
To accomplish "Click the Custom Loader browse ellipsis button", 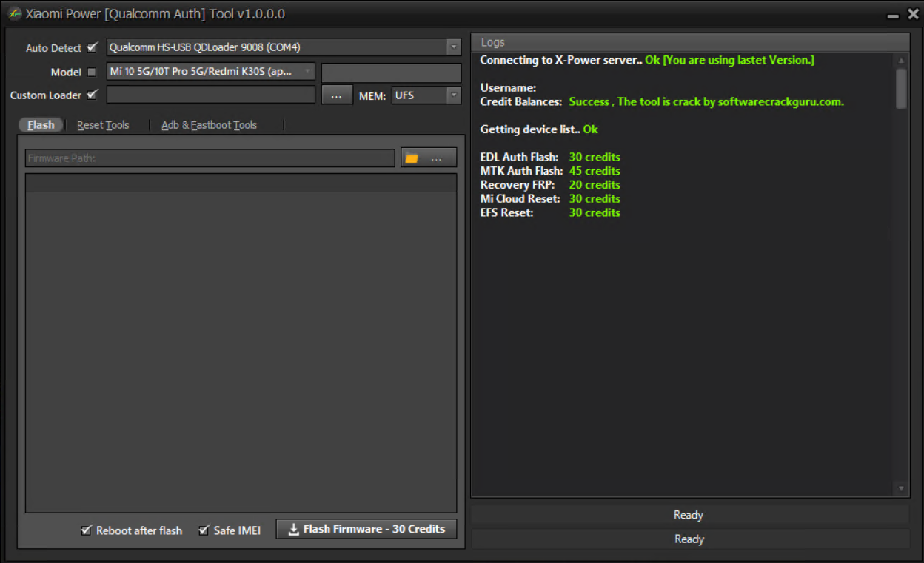I will (336, 95).
